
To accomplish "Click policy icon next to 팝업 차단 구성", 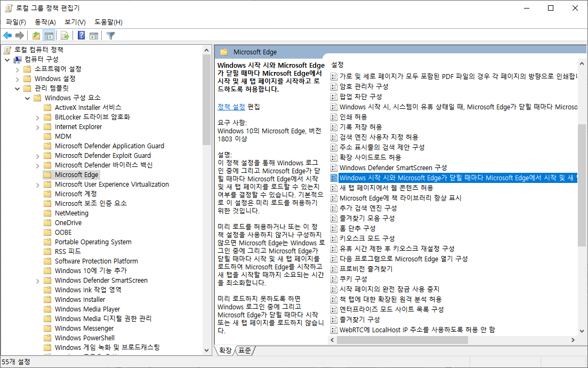I will point(334,97).
